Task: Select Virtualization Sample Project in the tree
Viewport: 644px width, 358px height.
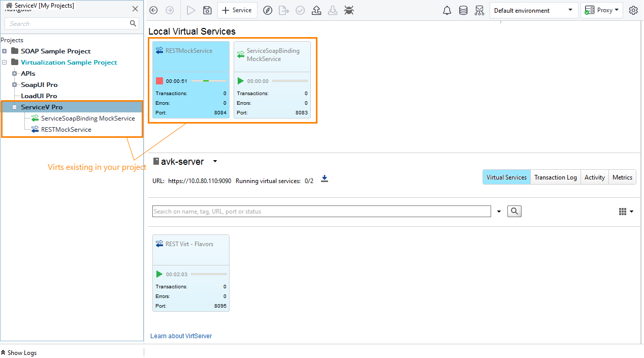Action: (69, 63)
